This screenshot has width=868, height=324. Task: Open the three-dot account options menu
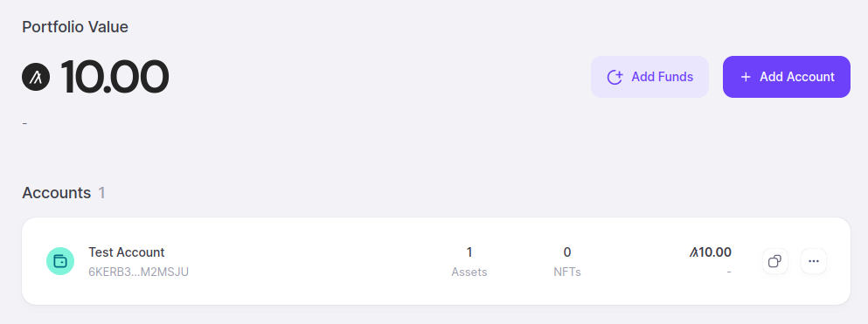pyautogui.click(x=814, y=261)
